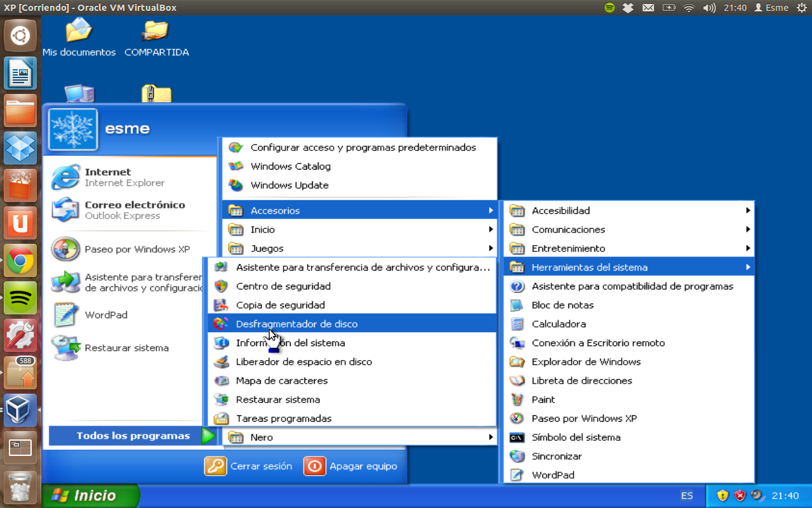This screenshot has height=508, width=812.
Task: Click Esme user menu in Ubuntu panel
Action: [771, 8]
